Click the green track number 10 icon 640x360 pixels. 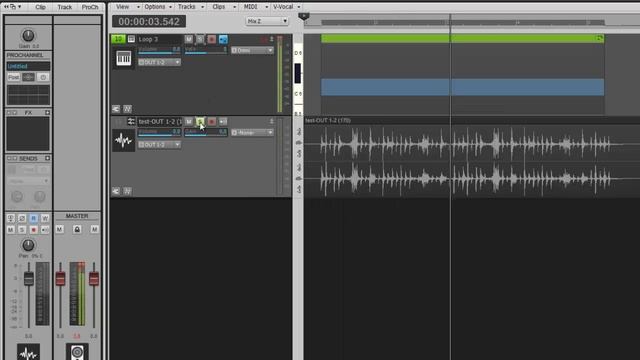tap(118, 39)
